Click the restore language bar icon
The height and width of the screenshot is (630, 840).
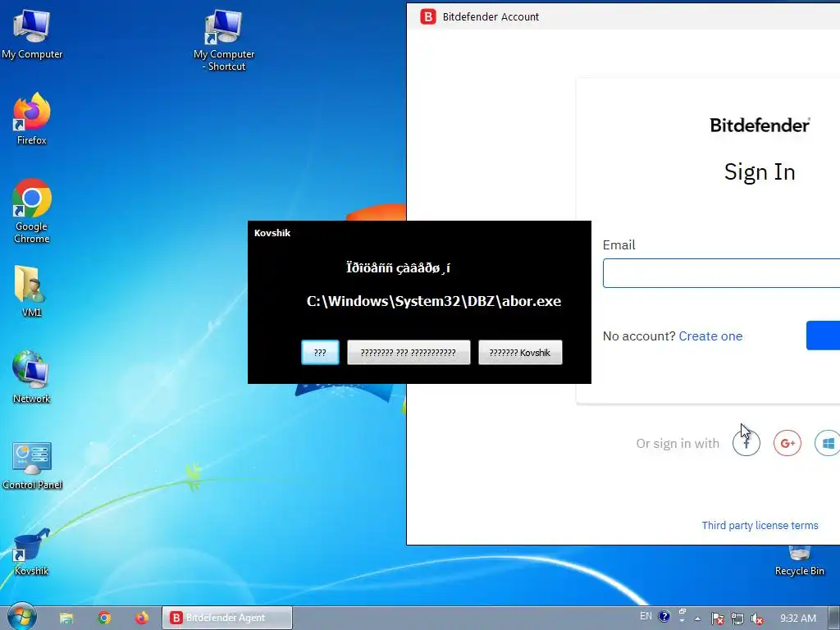tap(682, 611)
